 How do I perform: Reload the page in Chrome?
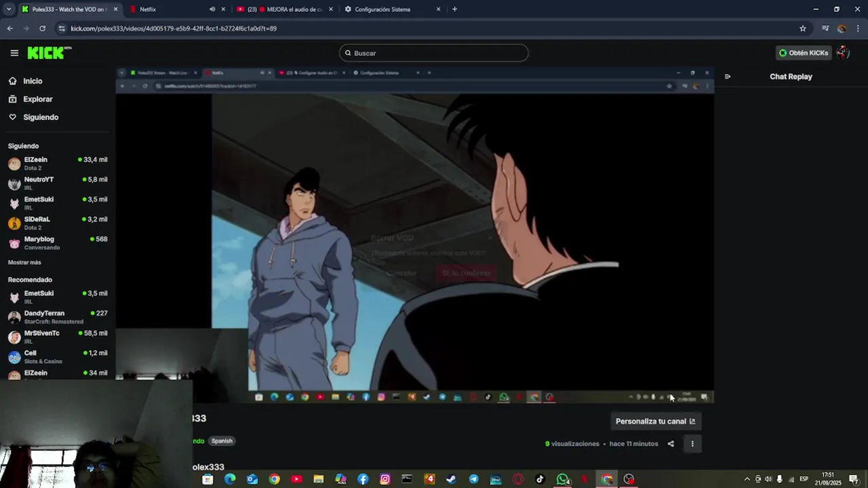point(42,28)
